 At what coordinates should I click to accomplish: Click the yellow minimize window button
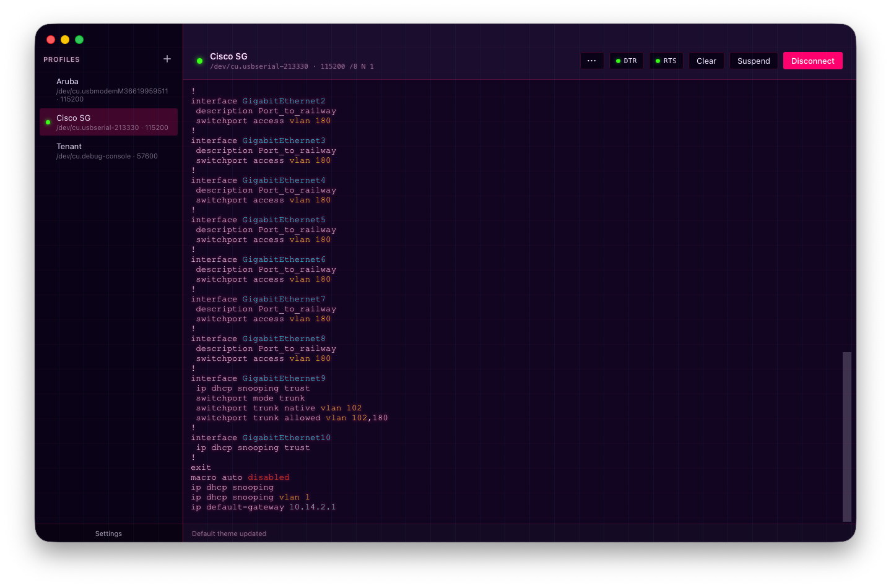(65, 40)
